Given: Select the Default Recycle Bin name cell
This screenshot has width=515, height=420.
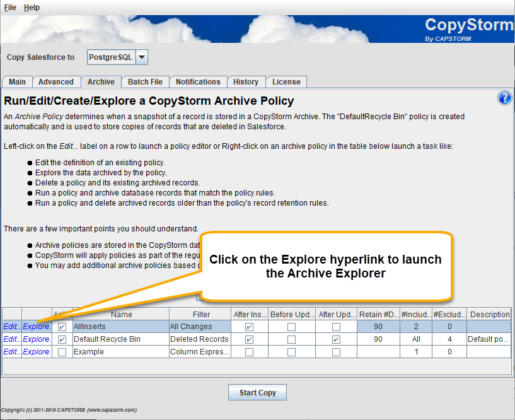Looking at the screenshot, I should (121, 339).
